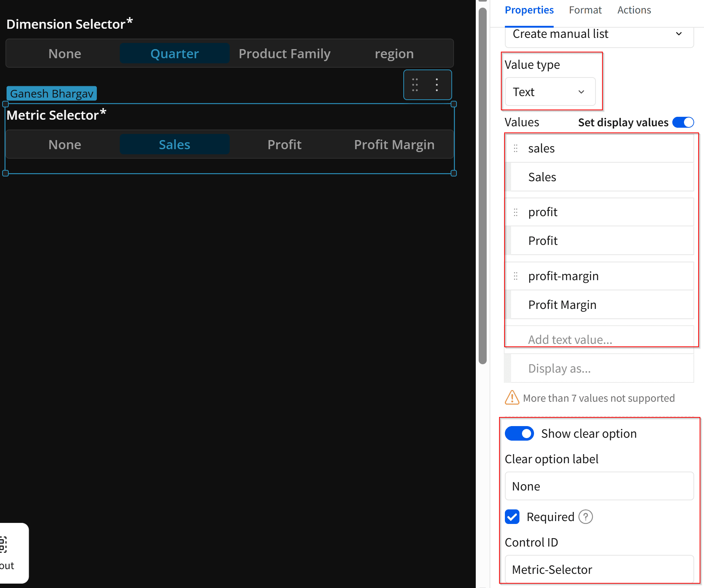Grab the drag handle beside the profit-margin value
The width and height of the screenshot is (704, 588).
point(515,276)
